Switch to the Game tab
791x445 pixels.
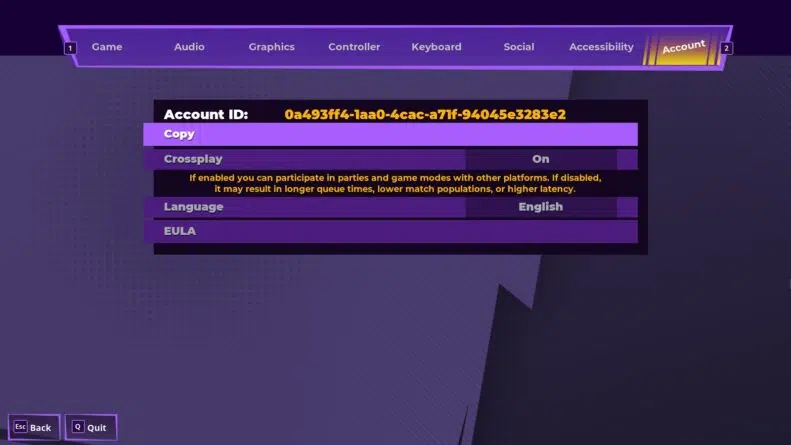click(x=107, y=47)
